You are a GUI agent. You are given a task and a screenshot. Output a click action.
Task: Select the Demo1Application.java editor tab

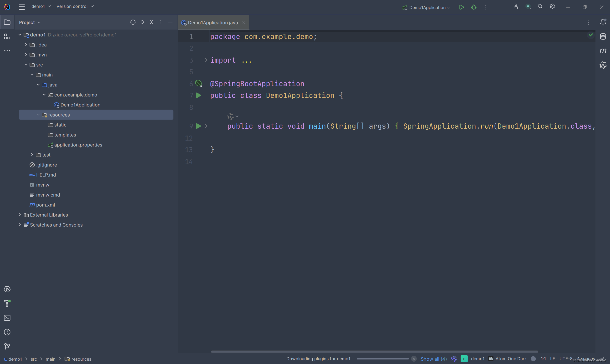coord(213,22)
